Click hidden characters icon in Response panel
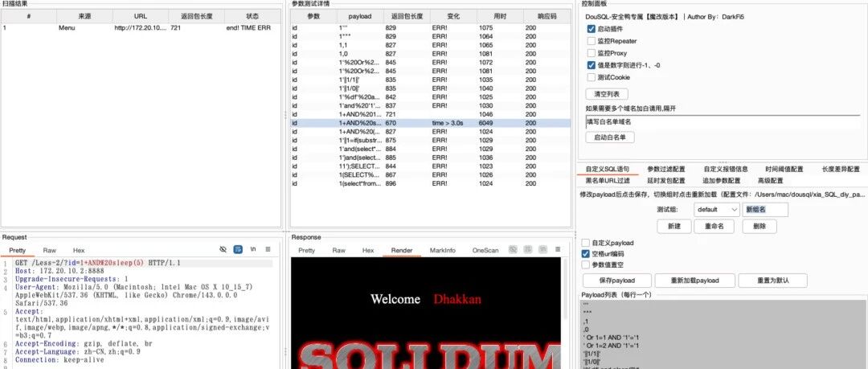 tap(513, 250)
